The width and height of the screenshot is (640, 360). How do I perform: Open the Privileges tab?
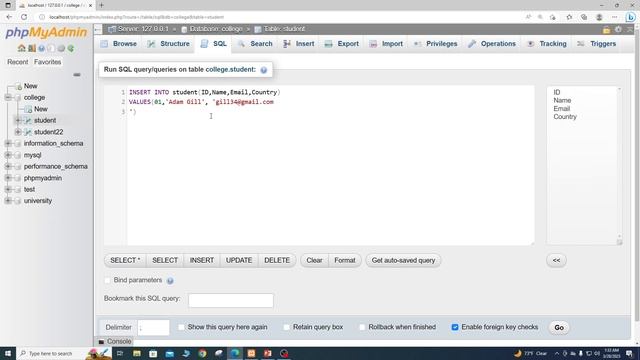(x=436, y=44)
